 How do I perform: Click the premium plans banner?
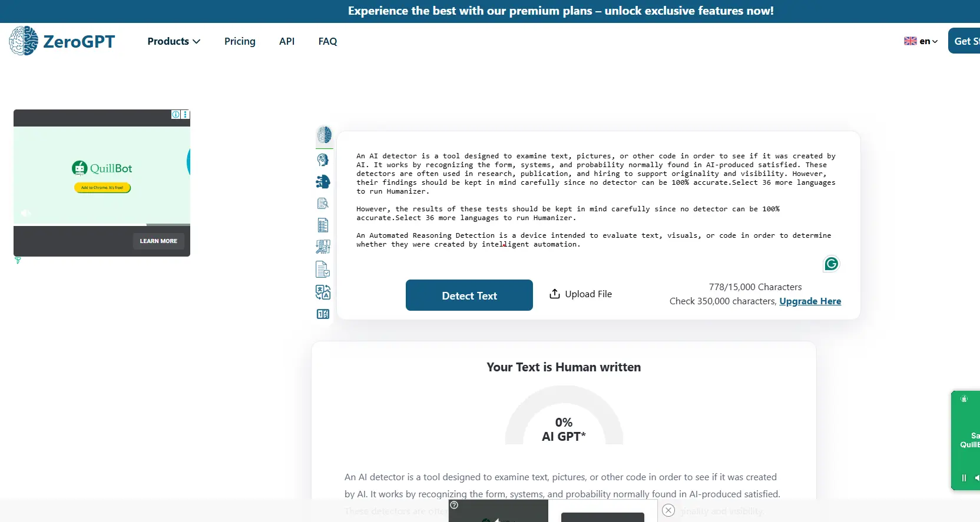pos(561,11)
